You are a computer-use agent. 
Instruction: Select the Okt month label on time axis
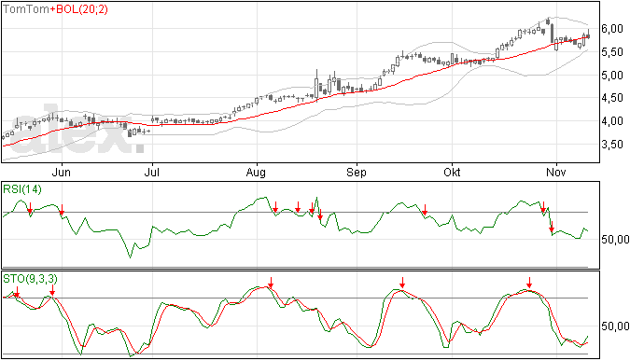[x=452, y=172]
